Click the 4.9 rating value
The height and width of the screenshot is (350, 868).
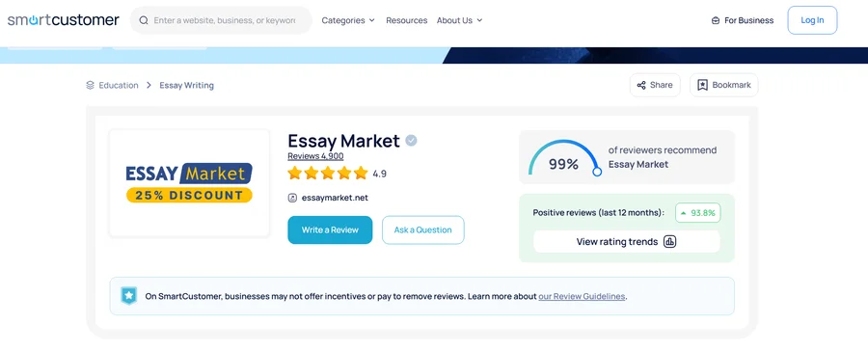coord(380,174)
